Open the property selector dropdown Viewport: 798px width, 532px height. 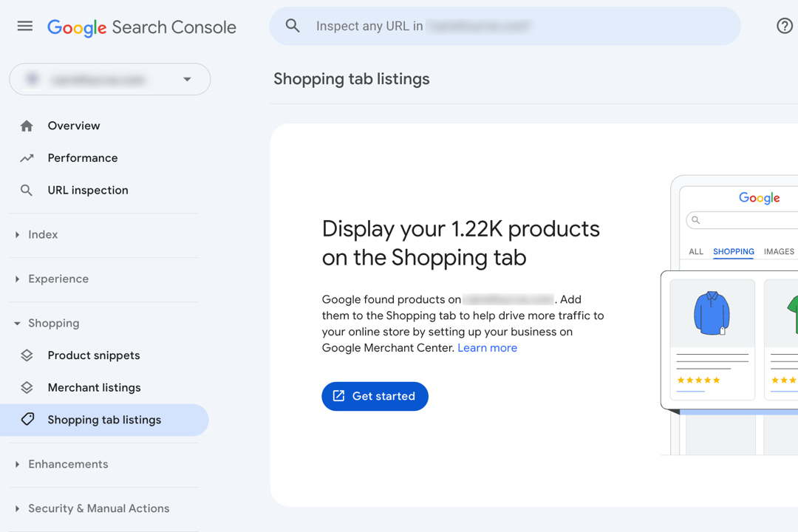click(x=187, y=80)
